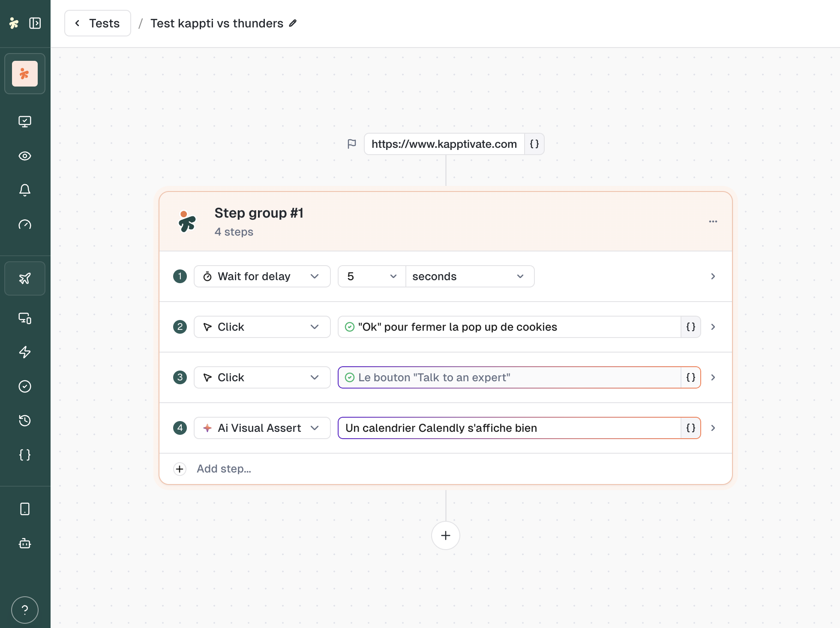The width and height of the screenshot is (840, 628).
Task: Insert variable in URL braces button
Action: pos(534,144)
